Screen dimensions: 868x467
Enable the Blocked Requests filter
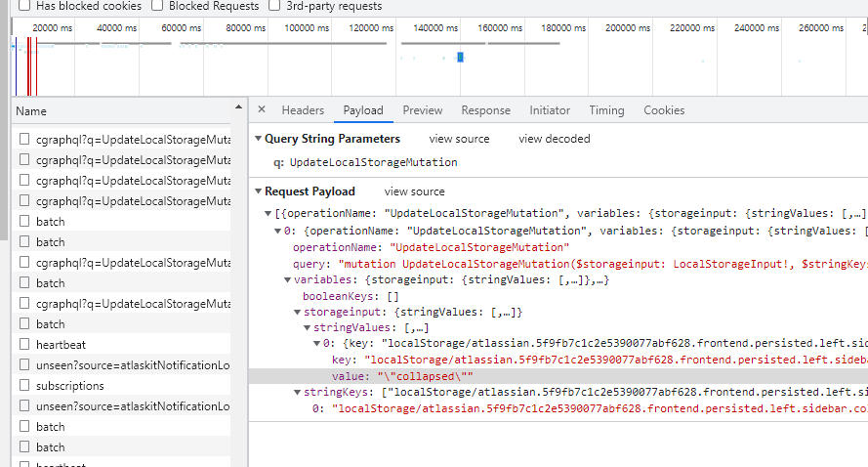point(157,6)
